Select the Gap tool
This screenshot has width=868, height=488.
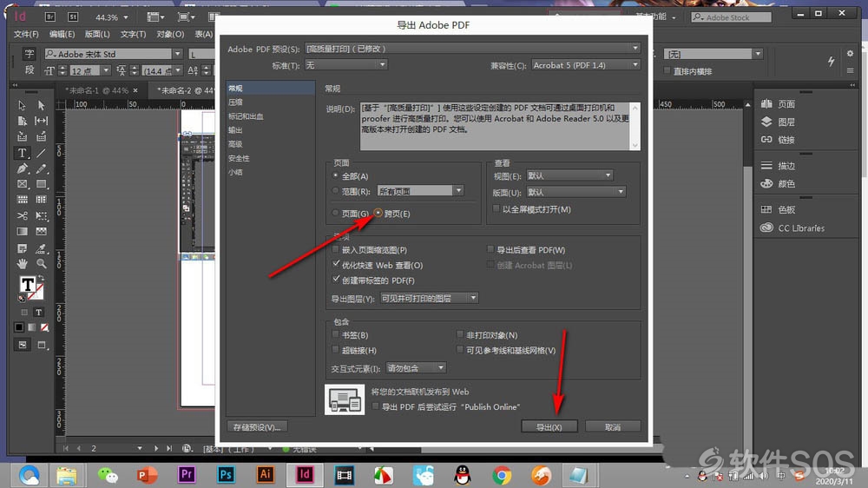pos(41,121)
